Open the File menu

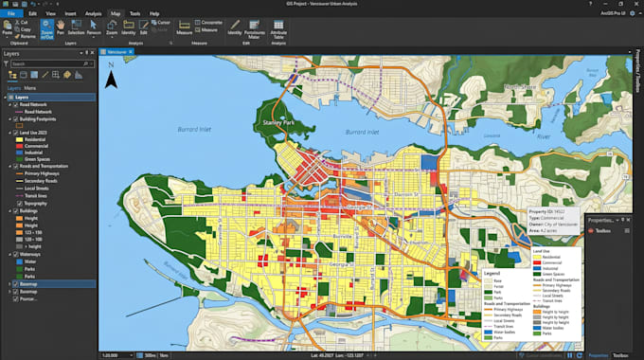click(11, 13)
